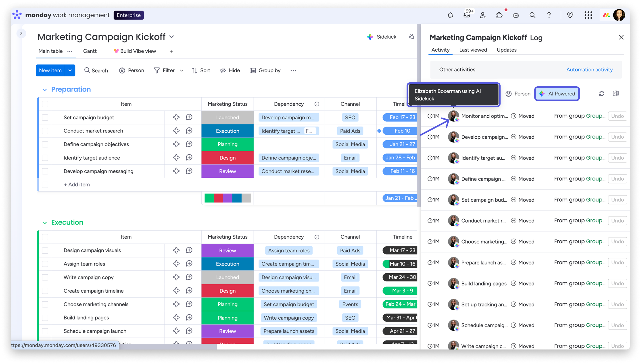Open the Last viewed tab
The image size is (641, 364).
pos(473,50)
